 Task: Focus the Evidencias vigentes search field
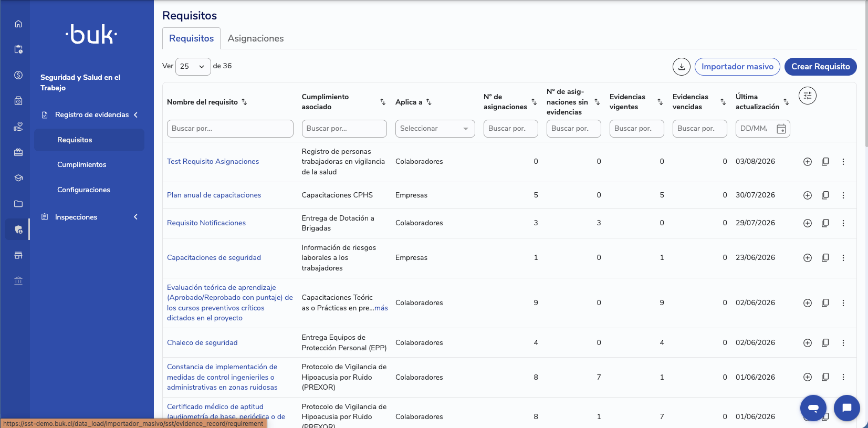pyautogui.click(x=637, y=129)
